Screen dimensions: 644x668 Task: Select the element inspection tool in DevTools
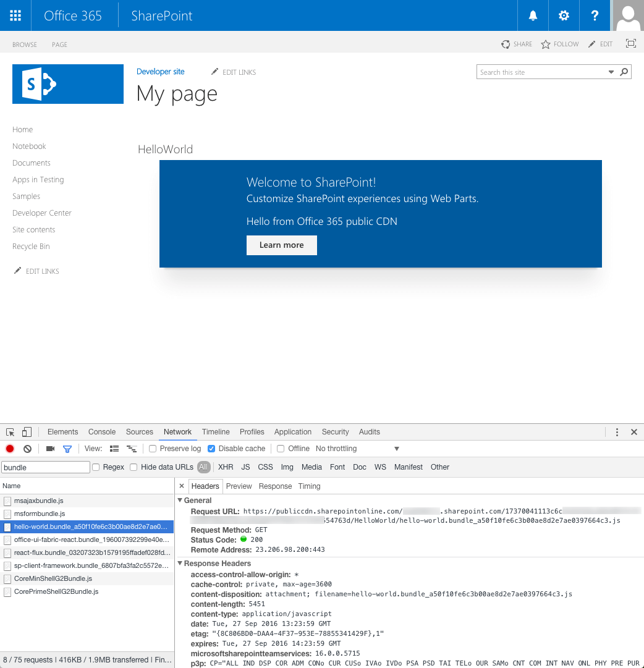[x=9, y=431]
